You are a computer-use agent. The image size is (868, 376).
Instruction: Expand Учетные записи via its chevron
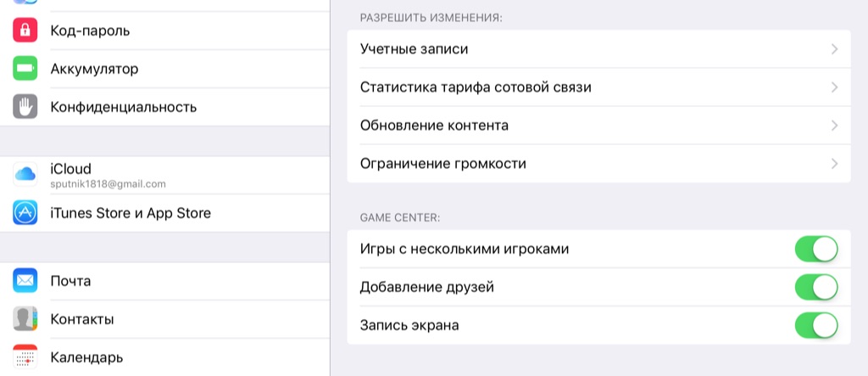(834, 49)
